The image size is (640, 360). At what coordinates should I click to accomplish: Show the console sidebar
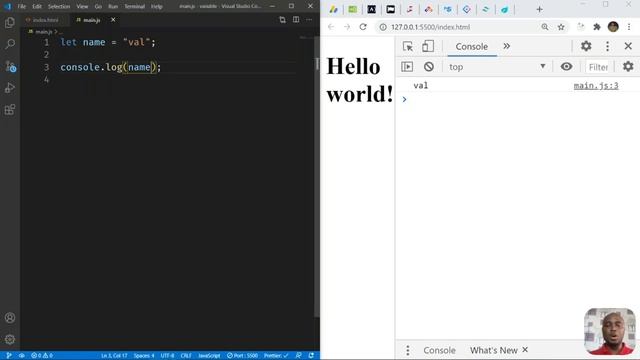(x=407, y=67)
